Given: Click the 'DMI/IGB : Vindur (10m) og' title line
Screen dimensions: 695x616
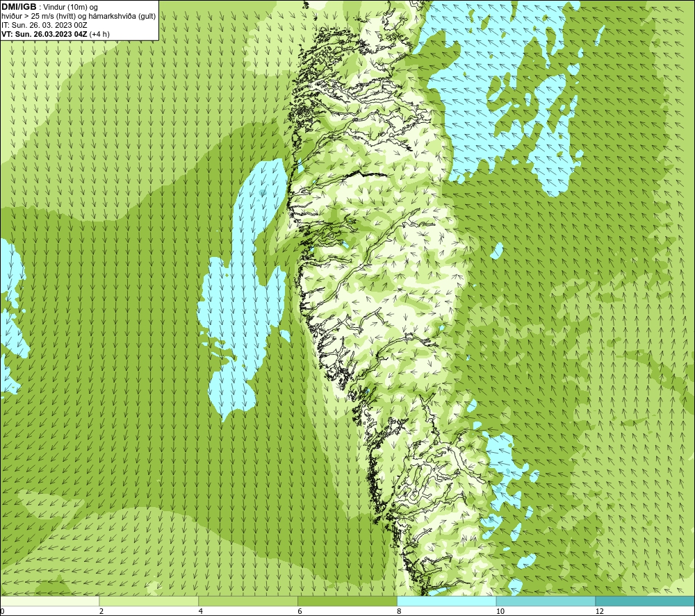Looking at the screenshot, I should [x=49, y=7].
